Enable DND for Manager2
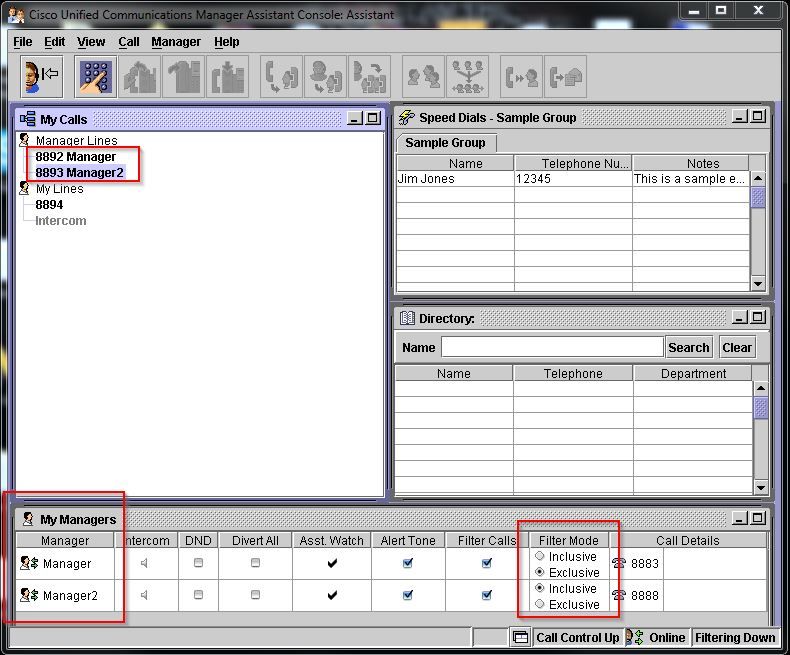Viewport: 790px width, 655px height. 198,595
